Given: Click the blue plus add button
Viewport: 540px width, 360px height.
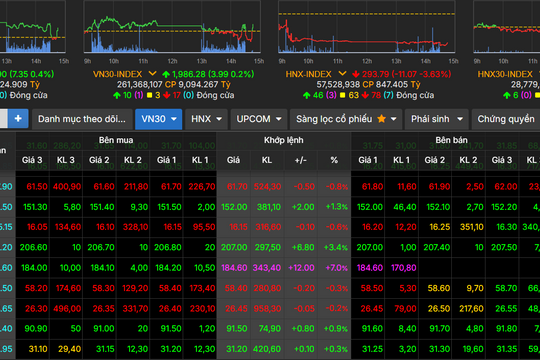Looking at the screenshot, I should click(18, 119).
